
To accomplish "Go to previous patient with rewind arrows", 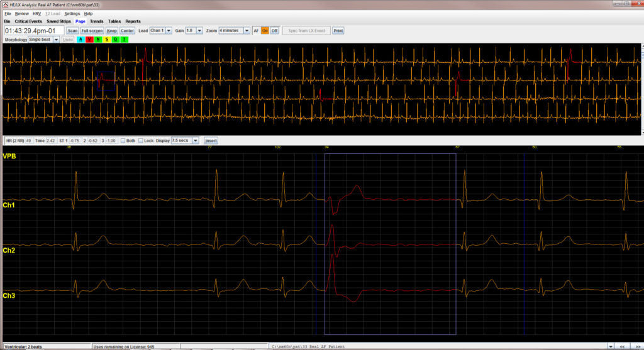I will pyautogui.click(x=621, y=346).
